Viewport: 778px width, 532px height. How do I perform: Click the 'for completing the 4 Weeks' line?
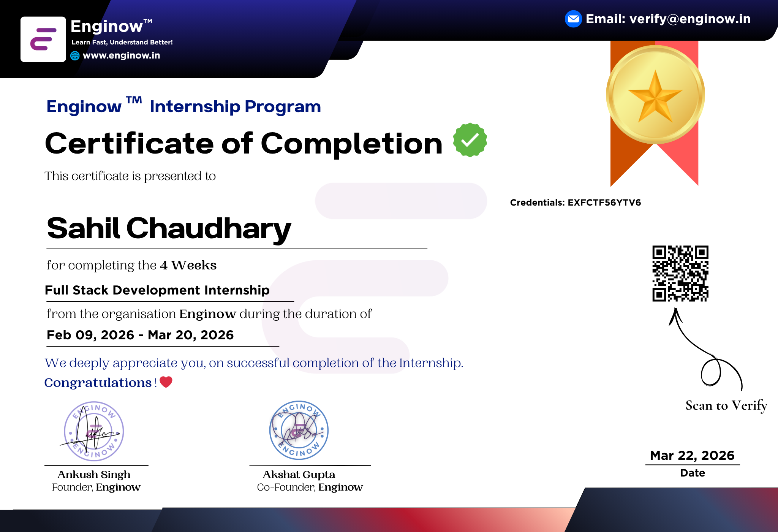(131, 265)
